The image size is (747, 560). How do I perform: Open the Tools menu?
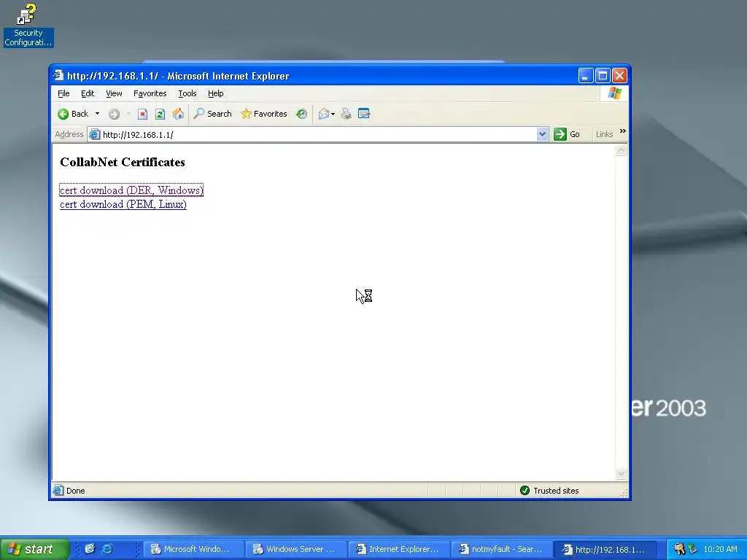pos(187,93)
